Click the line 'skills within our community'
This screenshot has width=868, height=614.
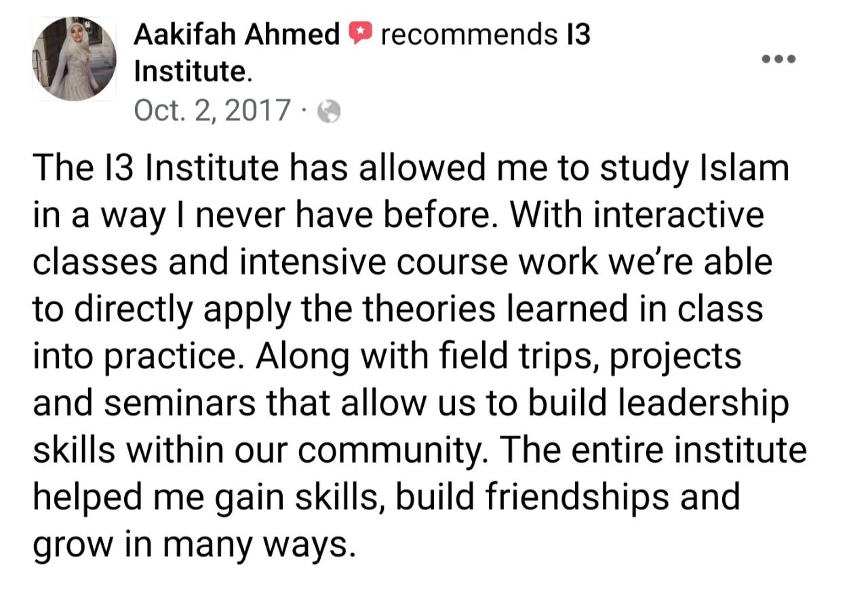[420, 451]
